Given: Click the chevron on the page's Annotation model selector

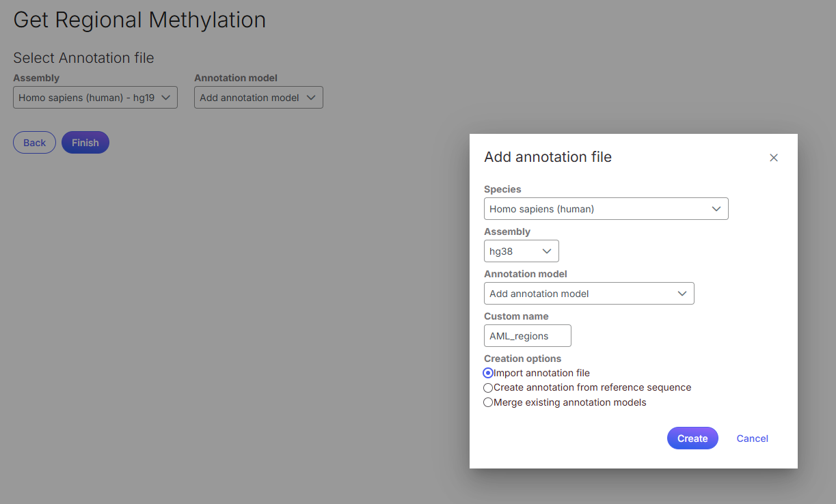Looking at the screenshot, I should click(x=311, y=98).
